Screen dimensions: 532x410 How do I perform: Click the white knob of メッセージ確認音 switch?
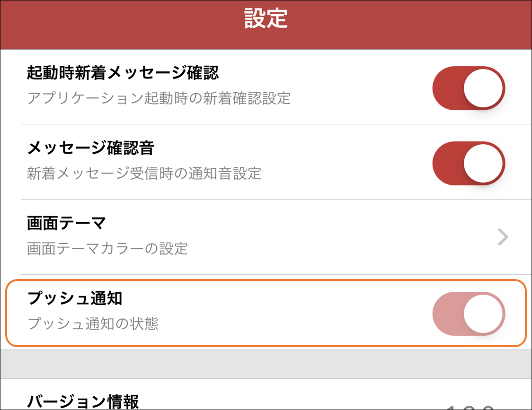coord(483,163)
